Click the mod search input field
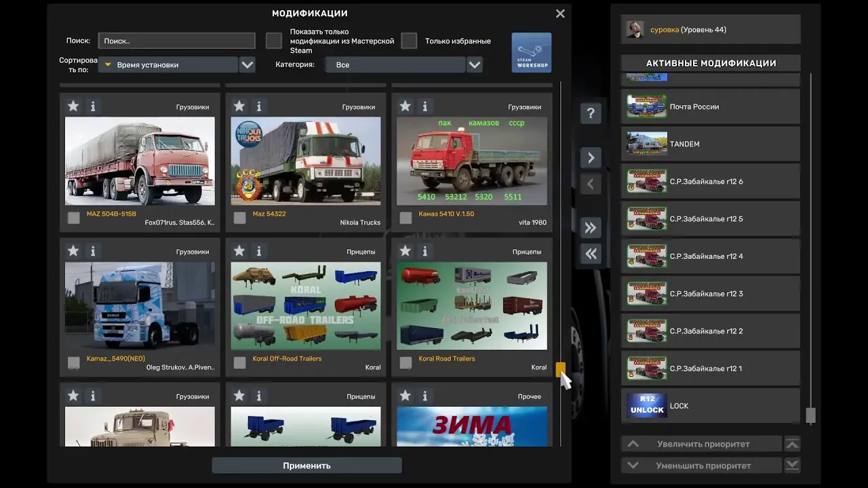The image size is (868, 488). click(x=176, y=41)
